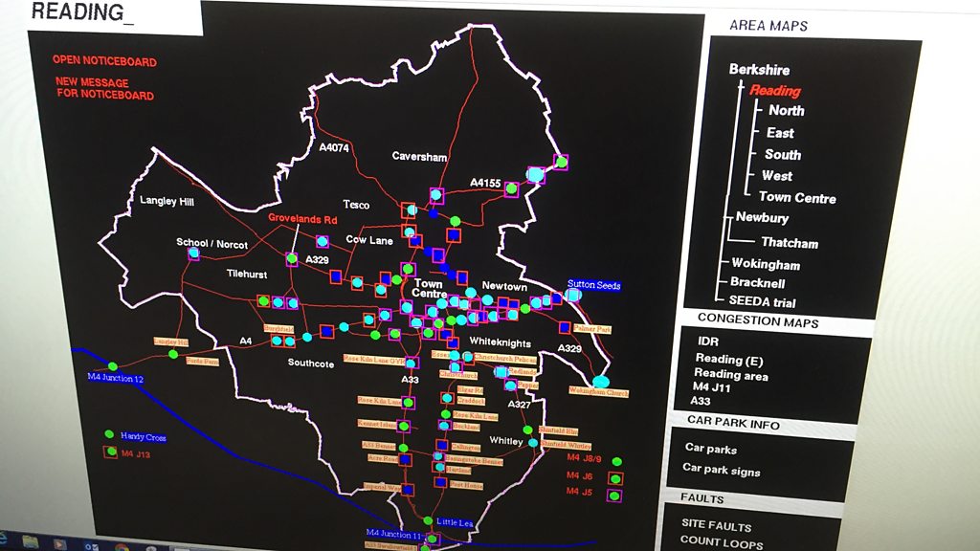The image size is (980, 551).
Task: Select Town Centre under Reading
Action: [797, 198]
